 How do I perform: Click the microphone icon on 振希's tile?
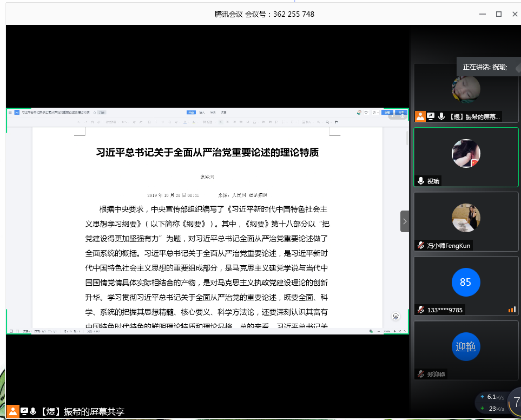point(441,116)
